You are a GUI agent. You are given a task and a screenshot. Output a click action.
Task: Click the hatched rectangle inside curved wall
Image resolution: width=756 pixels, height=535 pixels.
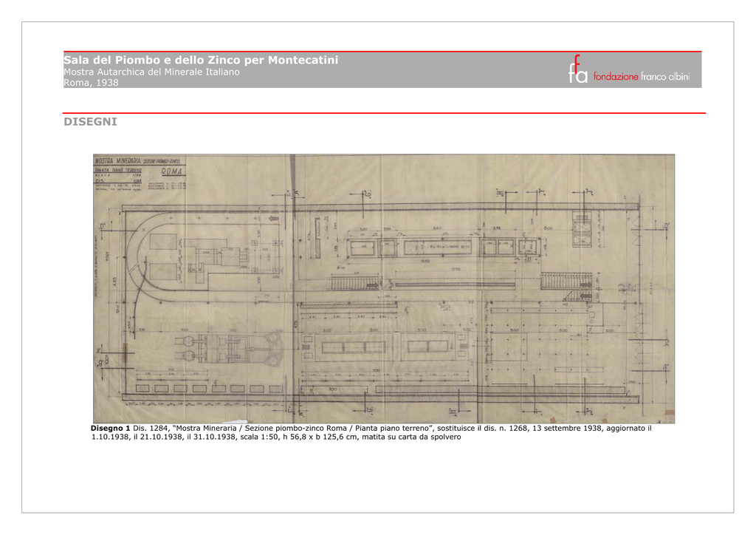click(x=163, y=242)
